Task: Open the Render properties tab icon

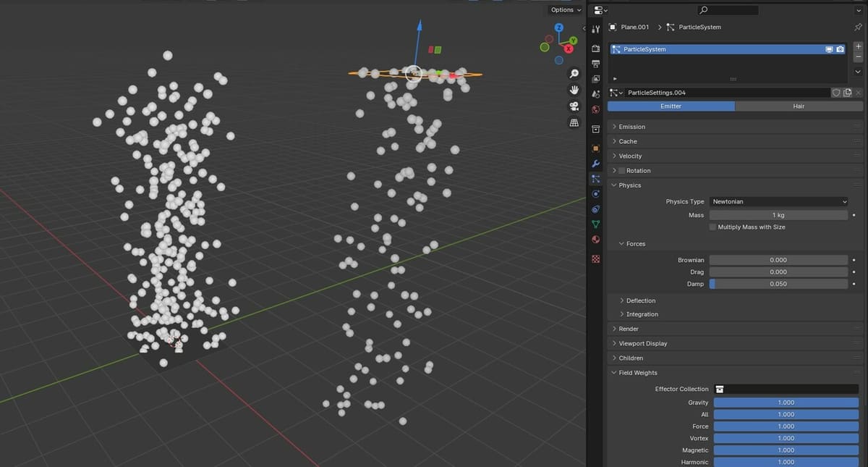Action: click(x=596, y=49)
